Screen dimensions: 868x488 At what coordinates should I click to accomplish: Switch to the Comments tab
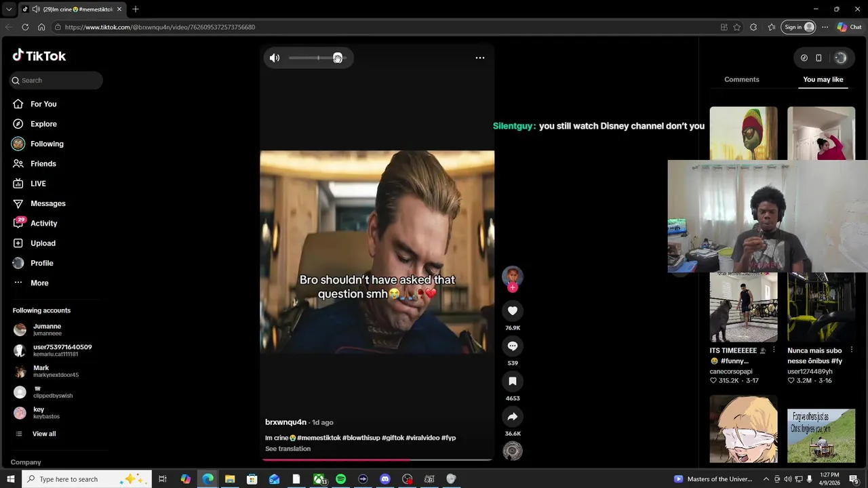coord(742,79)
